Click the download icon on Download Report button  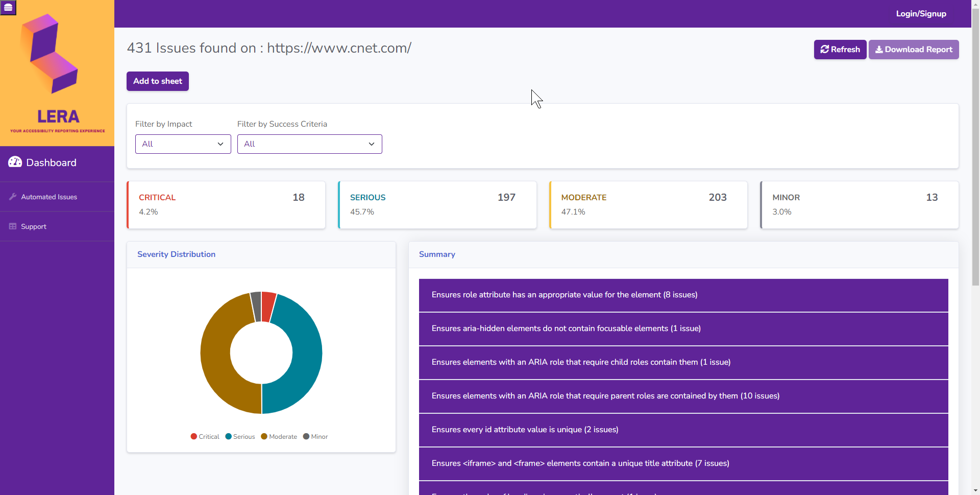[x=879, y=49]
